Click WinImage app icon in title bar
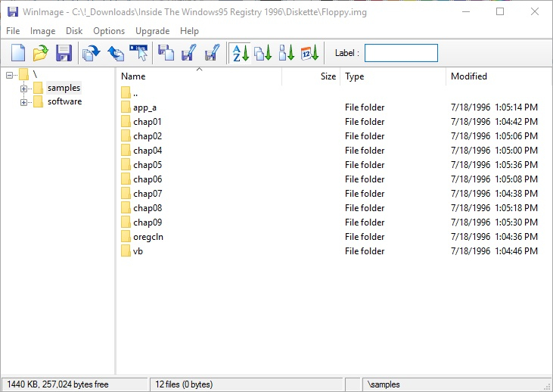Viewport: 553px width, 392px height. [13, 11]
